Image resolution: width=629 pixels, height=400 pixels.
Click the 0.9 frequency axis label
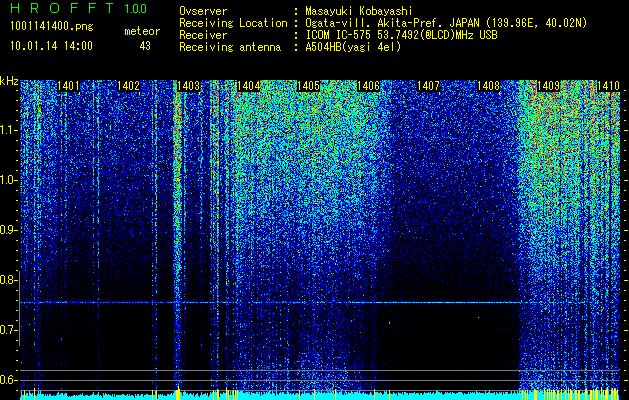click(x=7, y=230)
